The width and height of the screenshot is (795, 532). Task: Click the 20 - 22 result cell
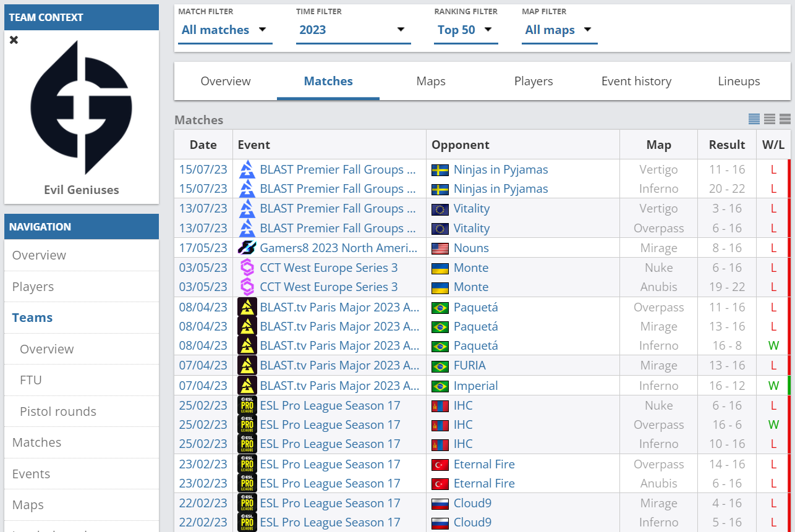[727, 188]
